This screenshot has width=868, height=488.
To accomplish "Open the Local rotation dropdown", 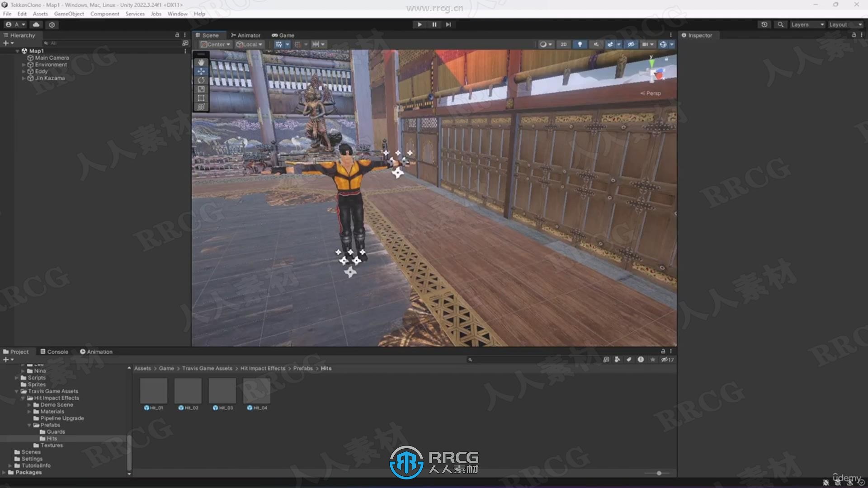I will pyautogui.click(x=249, y=44).
